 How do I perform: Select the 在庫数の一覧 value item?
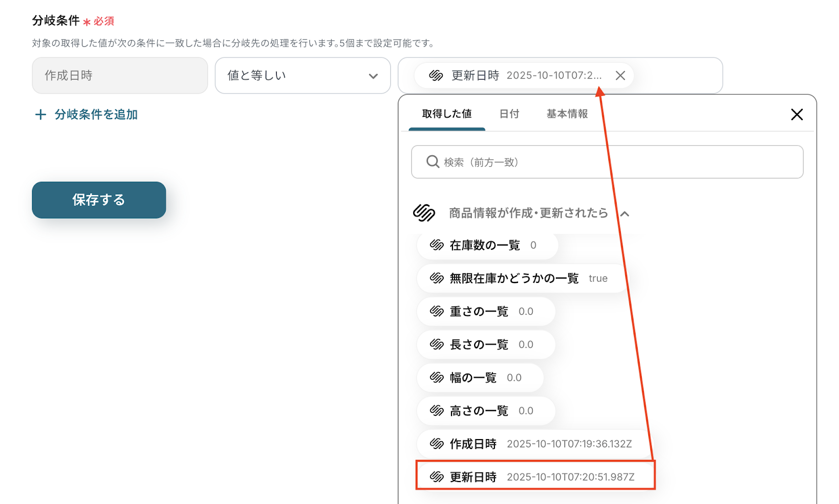(487, 245)
